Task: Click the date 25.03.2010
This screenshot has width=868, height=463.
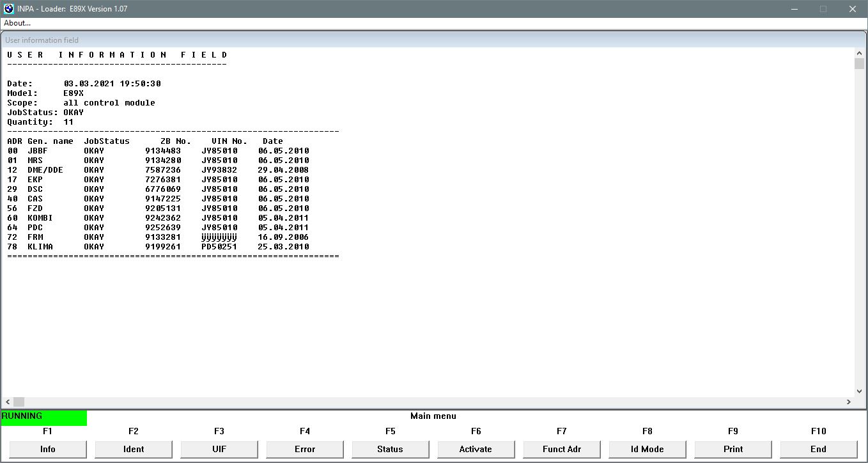Action: pos(283,247)
